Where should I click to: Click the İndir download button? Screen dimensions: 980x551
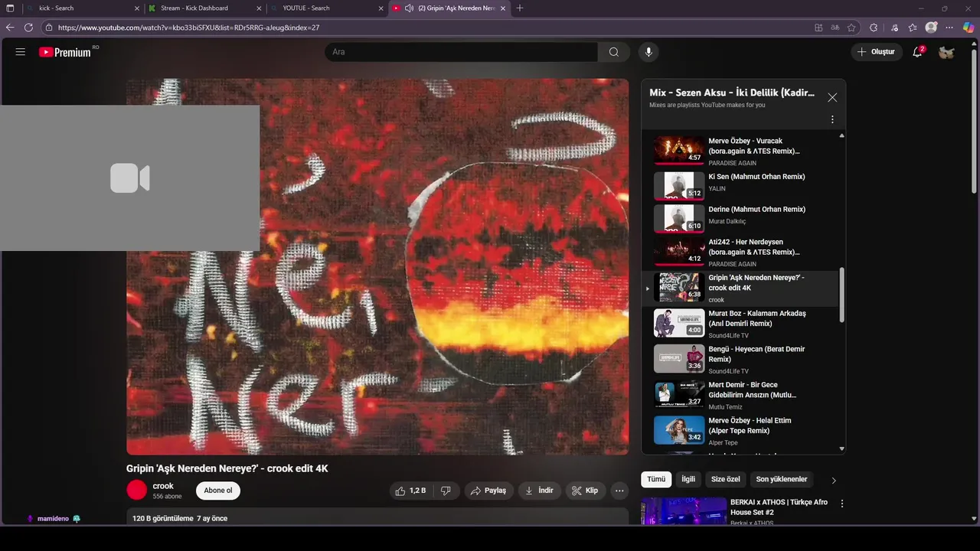pos(540,491)
